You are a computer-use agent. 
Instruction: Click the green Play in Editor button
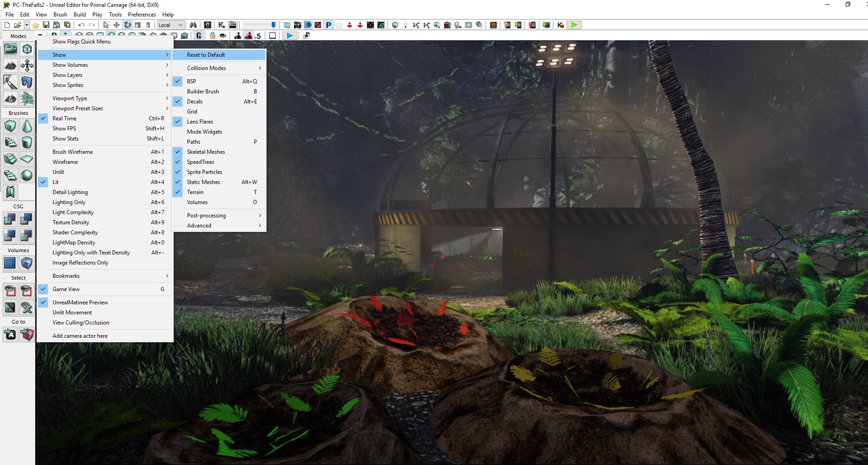pos(574,25)
